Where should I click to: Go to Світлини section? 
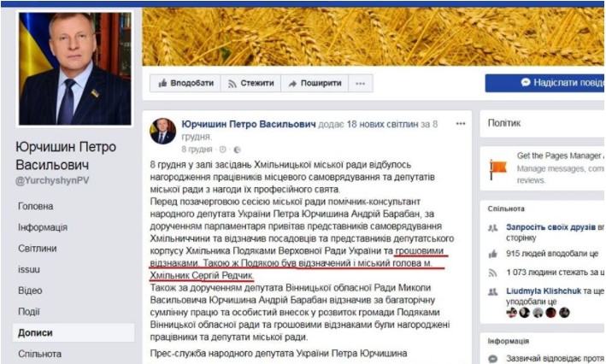pyautogui.click(x=37, y=249)
